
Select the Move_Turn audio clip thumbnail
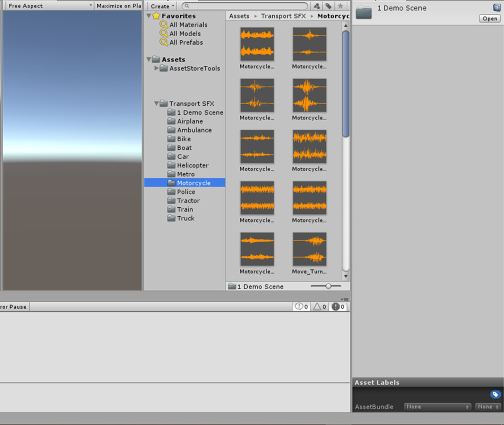pos(309,249)
